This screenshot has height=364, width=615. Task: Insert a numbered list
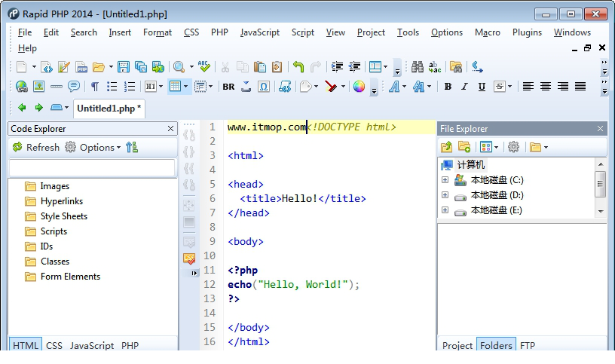coord(130,87)
